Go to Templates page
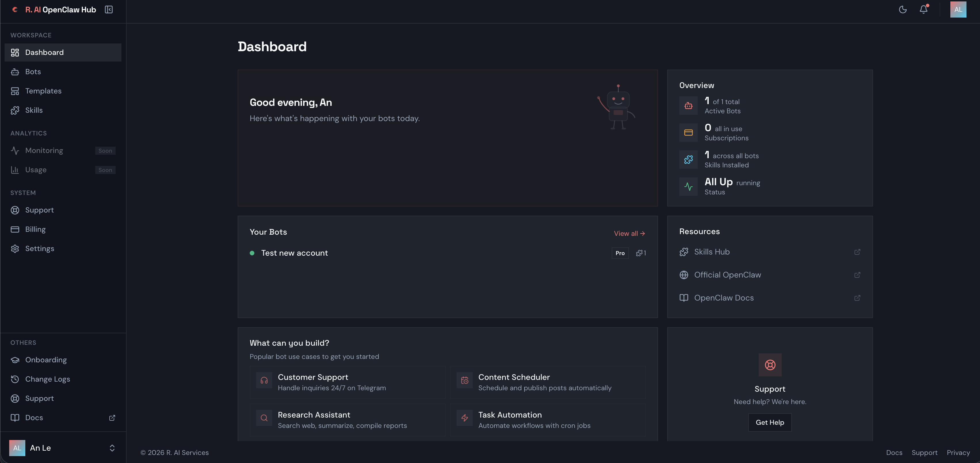 [43, 91]
